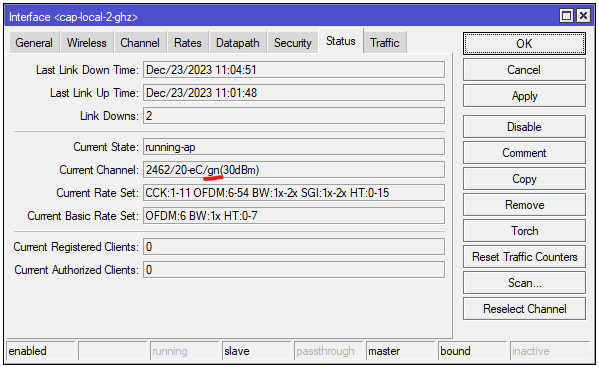Select the Status tab
Screen dimensions: 599x367
340,41
